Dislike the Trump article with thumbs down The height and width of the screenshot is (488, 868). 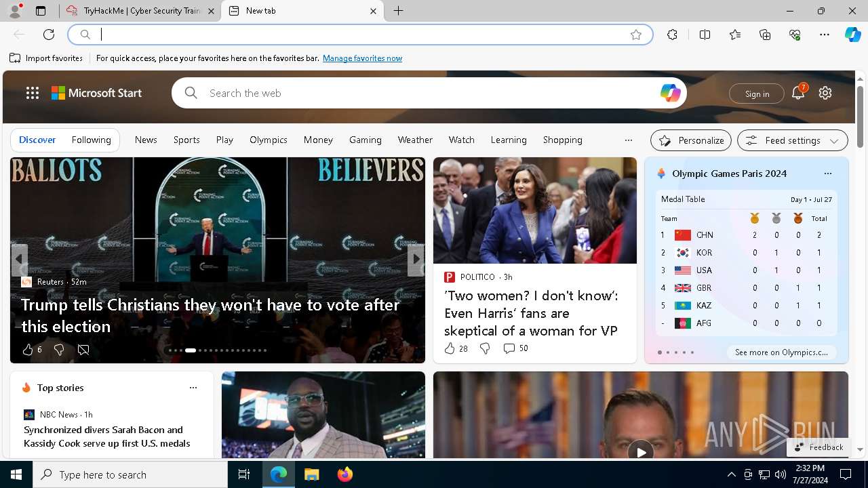coord(59,350)
